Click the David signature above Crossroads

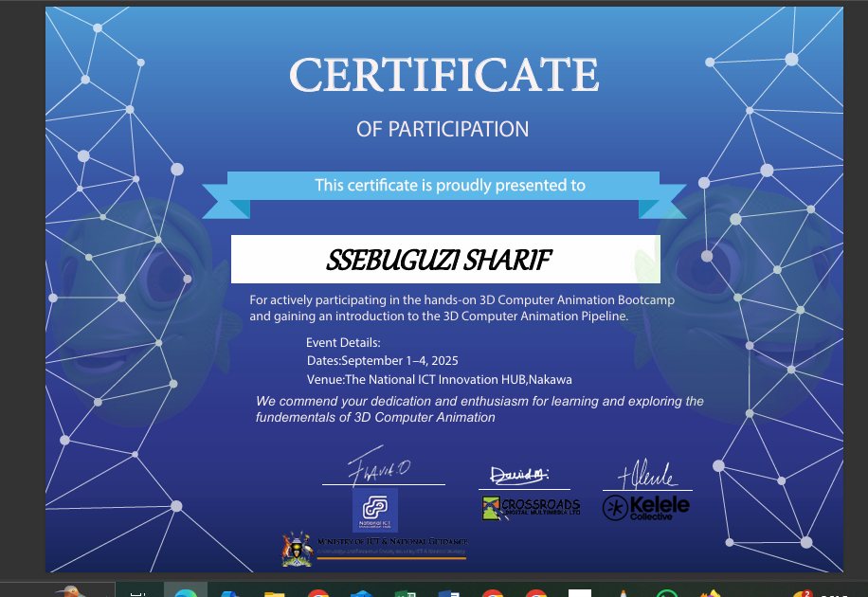518,473
